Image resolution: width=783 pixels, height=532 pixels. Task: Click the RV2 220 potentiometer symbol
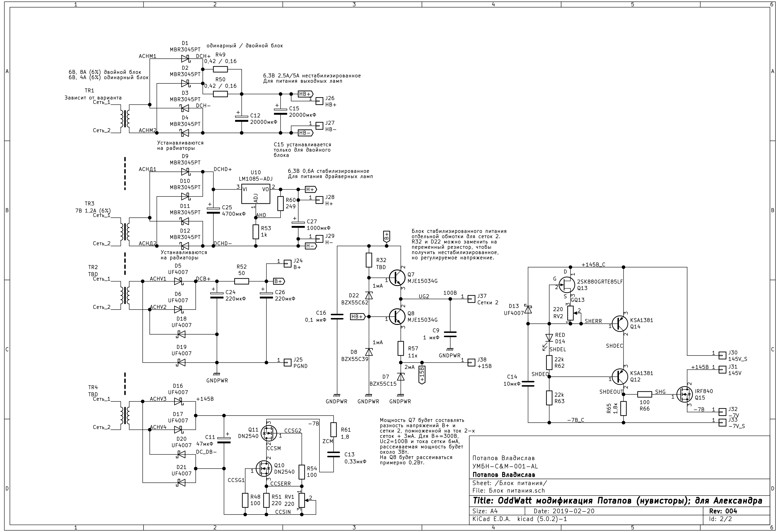(x=570, y=313)
